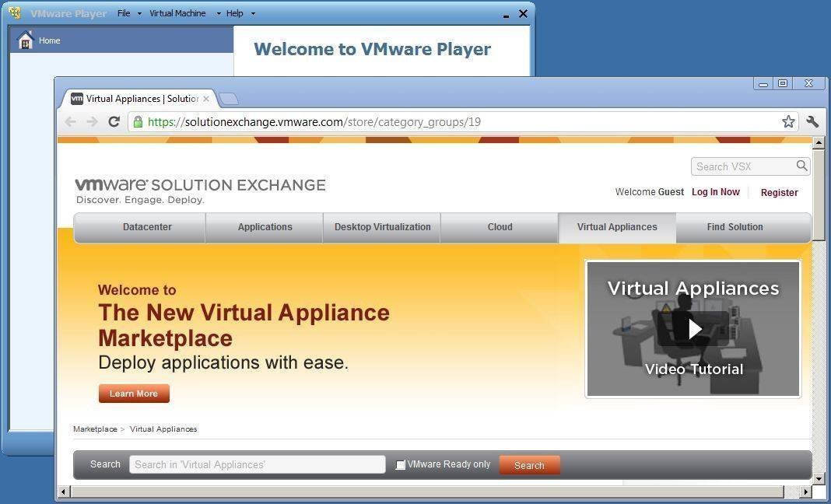831x504 pixels.
Task: Select the Virtual Appliances navigation tab
Action: click(x=618, y=227)
